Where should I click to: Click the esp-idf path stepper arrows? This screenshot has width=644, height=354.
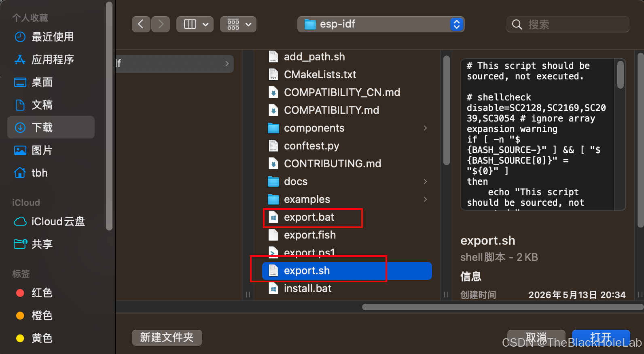457,24
